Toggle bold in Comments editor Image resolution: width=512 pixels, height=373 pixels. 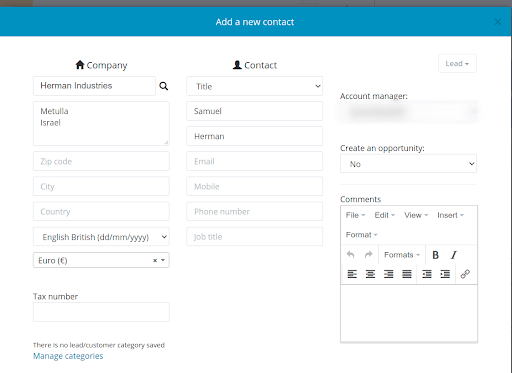tap(435, 255)
